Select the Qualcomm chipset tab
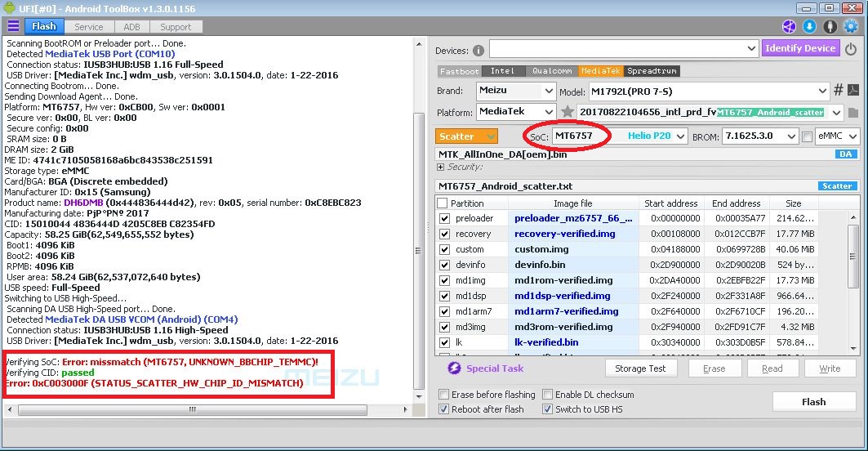Screen dimensions: 868x451 pos(551,71)
